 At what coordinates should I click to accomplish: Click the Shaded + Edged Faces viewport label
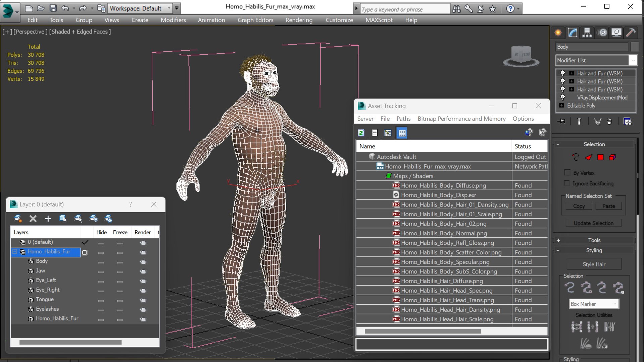[x=80, y=32]
